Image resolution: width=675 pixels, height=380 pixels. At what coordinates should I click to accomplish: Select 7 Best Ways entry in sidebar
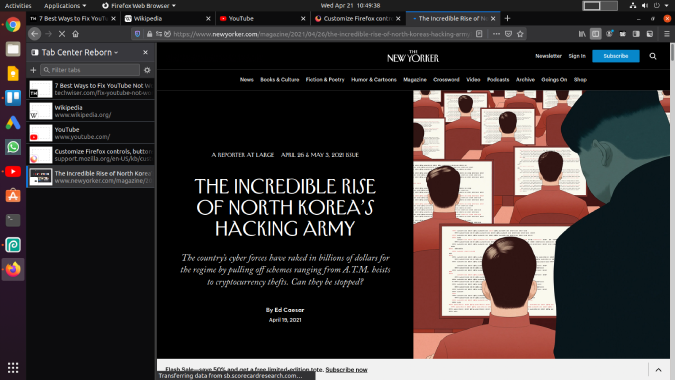90,89
